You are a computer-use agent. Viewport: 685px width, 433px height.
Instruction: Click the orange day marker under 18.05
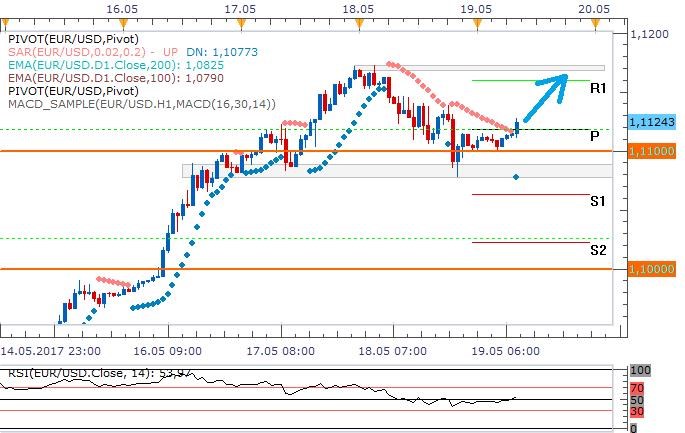point(359,24)
